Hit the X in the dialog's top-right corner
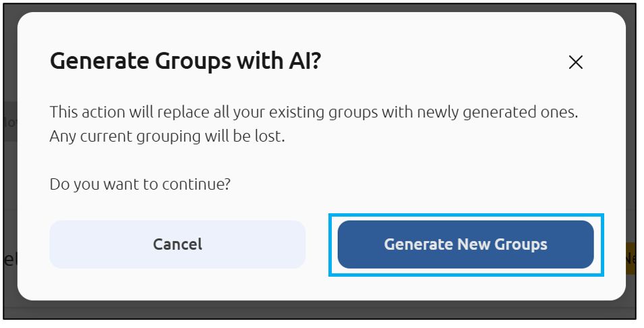This screenshot has width=644, height=328. [x=575, y=63]
